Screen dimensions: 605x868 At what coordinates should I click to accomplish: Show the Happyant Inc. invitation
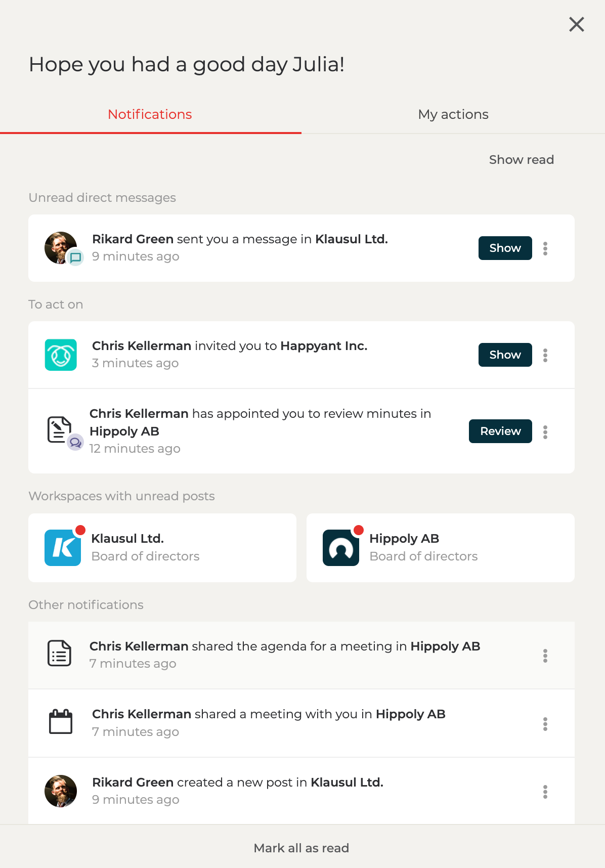[x=505, y=355]
